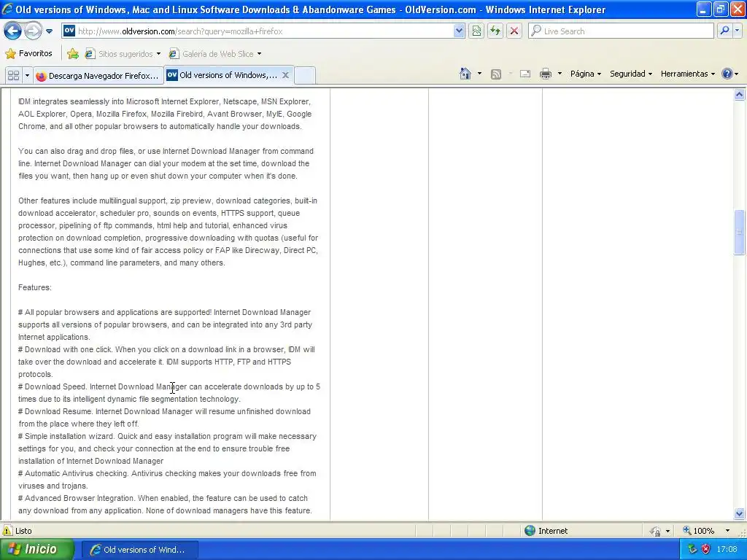Open the Herramientas menu

point(687,74)
